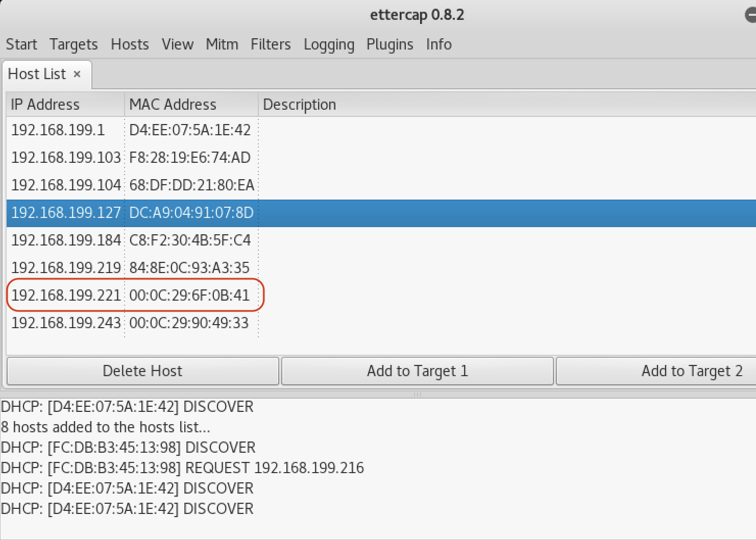Close the Host List tab
The height and width of the screenshot is (540, 756).
point(77,75)
